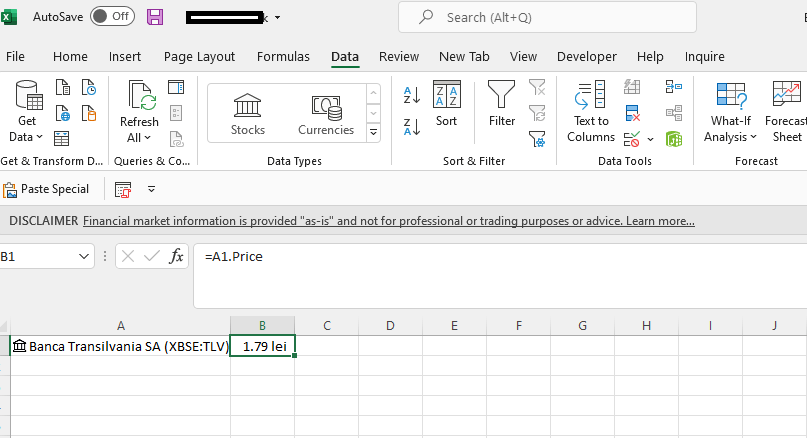Switch to the Formulas tab
The image size is (807, 438).
point(283,57)
